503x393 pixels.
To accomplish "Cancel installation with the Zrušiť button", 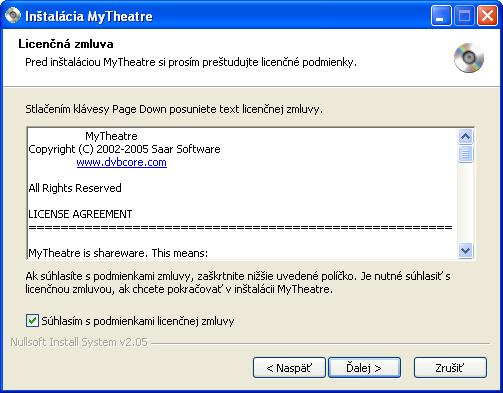I will [450, 368].
